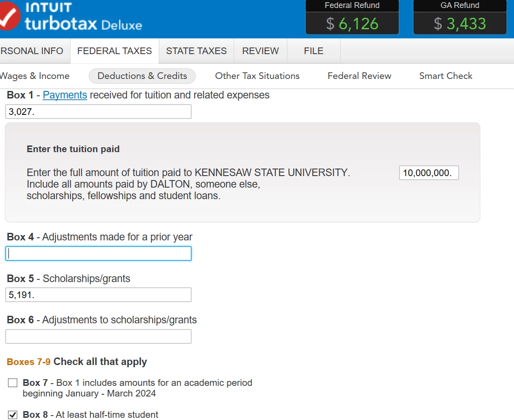Uncheck Box 8 half-time student checkbox
Viewport: 514px width, 420px height.
pyautogui.click(x=12, y=415)
